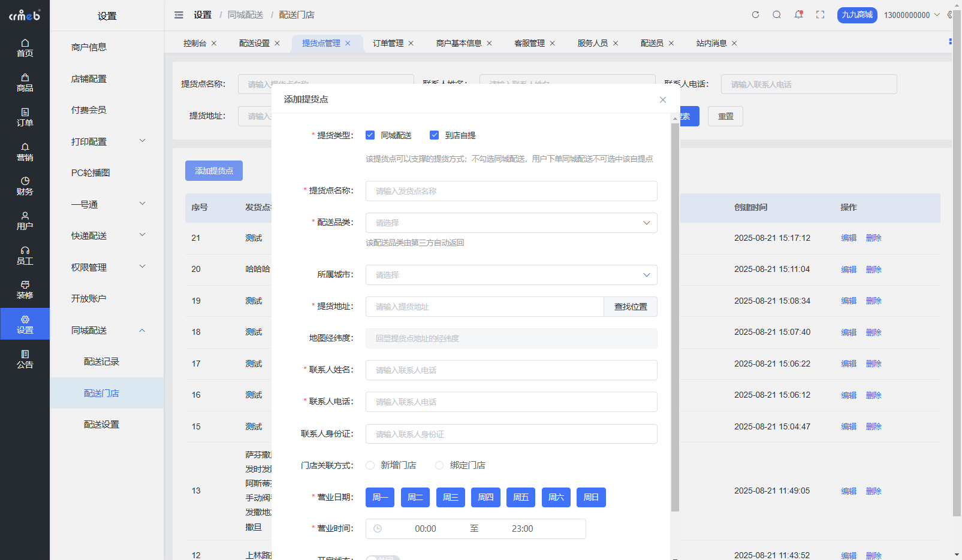This screenshot has height=560, width=962.
Task: Open the 所属城市 dropdown
Action: click(511, 275)
